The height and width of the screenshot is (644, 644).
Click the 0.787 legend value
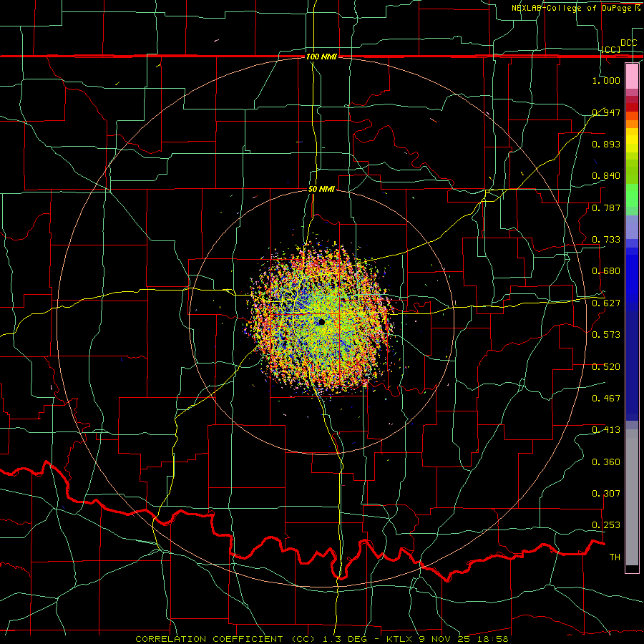tap(606, 208)
